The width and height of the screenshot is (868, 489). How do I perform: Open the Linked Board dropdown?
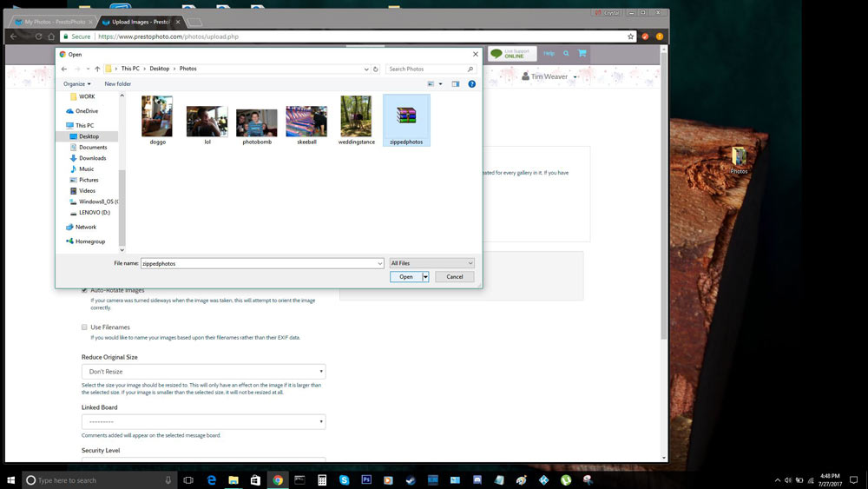coord(203,422)
